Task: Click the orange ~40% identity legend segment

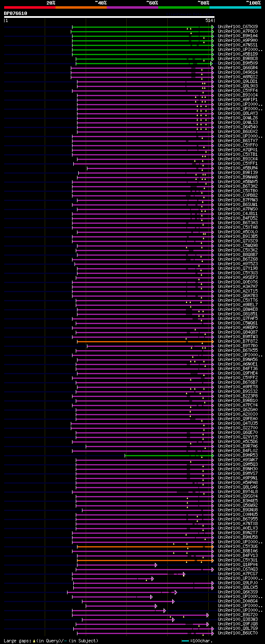Action: (81, 7)
